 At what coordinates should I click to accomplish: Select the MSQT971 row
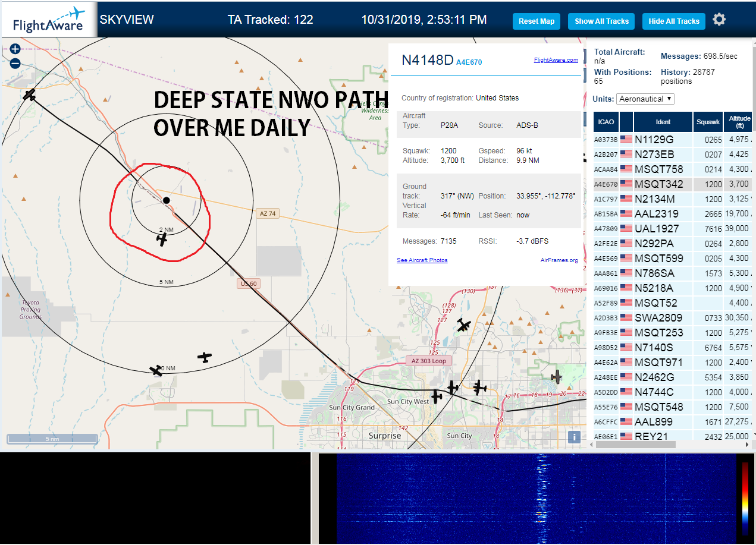point(673,362)
